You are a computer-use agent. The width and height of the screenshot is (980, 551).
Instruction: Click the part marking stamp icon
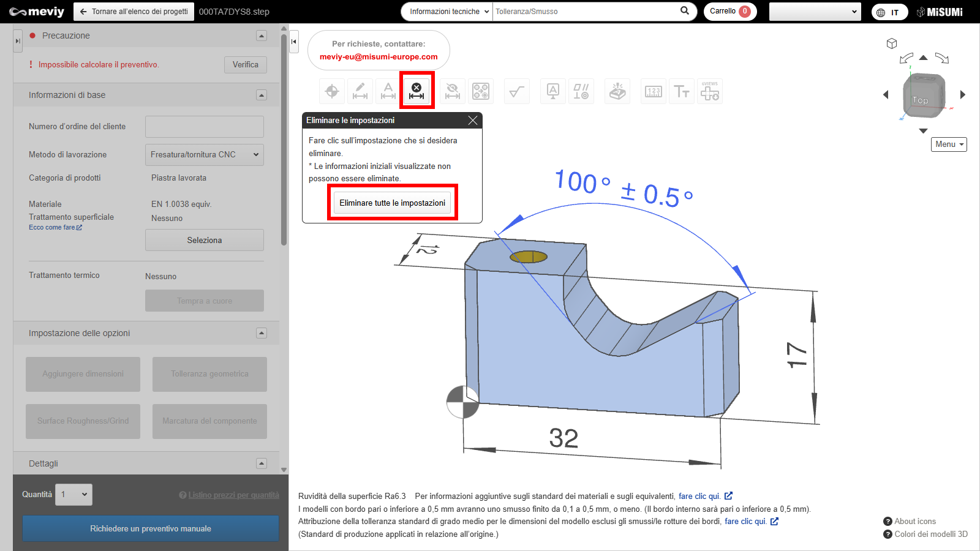(617, 91)
